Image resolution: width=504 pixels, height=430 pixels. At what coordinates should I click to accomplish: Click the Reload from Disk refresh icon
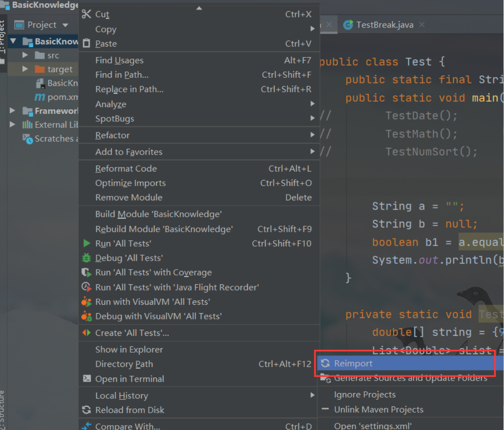[87, 410]
